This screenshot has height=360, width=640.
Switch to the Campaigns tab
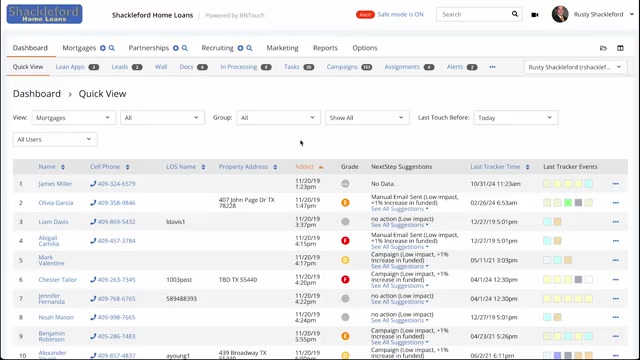tap(349, 67)
